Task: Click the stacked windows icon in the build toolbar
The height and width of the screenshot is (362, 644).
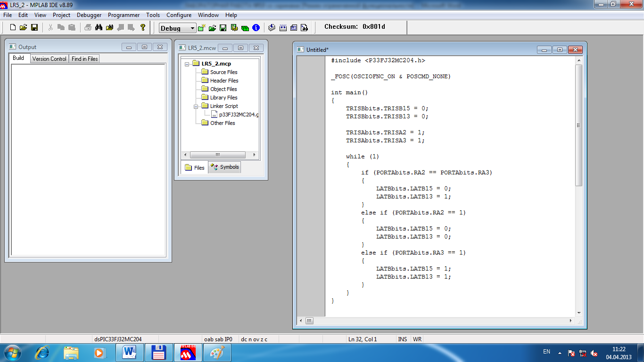Action: 294,28
